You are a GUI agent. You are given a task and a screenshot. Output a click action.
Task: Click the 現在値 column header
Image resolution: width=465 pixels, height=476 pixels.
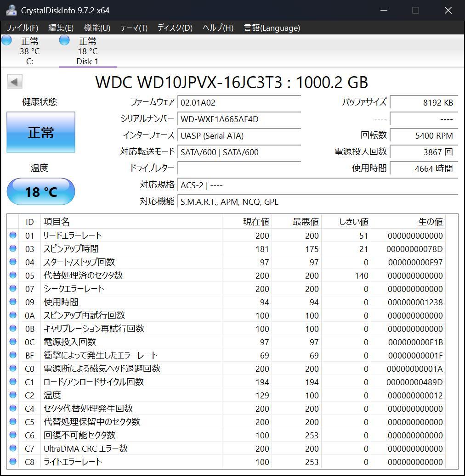(247, 222)
